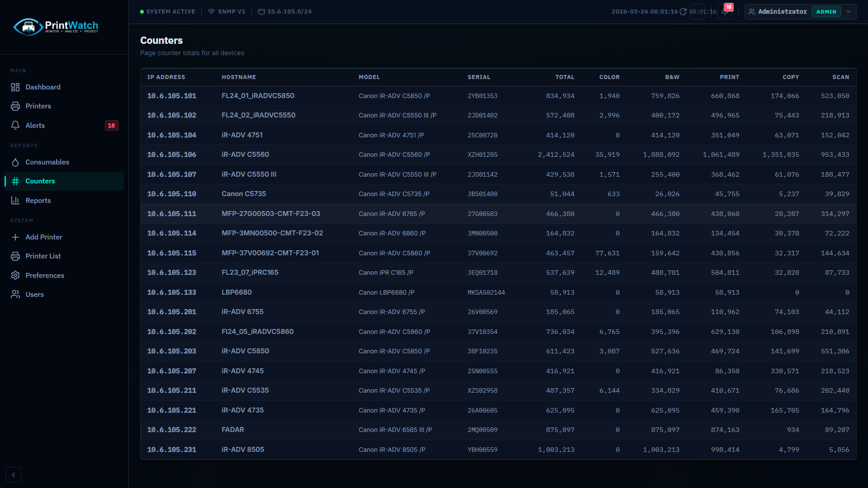Open the Add Printer page
Screen dimensions: 868x488
point(64,237)
